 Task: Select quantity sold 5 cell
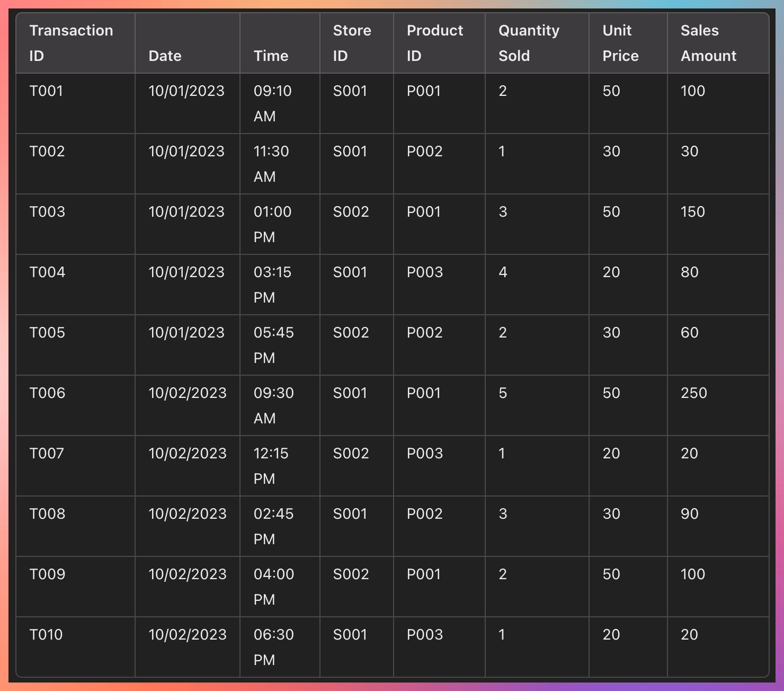point(503,393)
